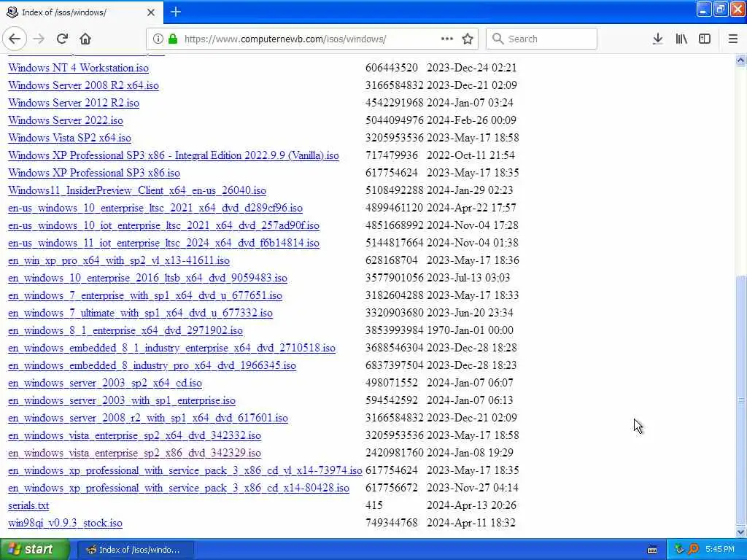Viewport: 747px width, 560px height.
Task: Click the green tray icon beside the magnifier
Action: coord(679,550)
